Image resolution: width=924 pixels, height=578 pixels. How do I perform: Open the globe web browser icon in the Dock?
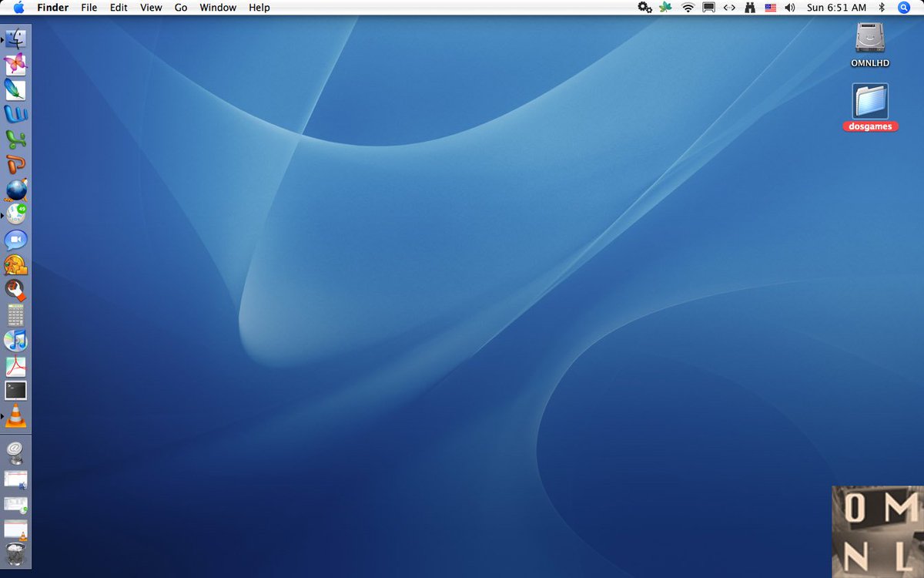coord(16,190)
